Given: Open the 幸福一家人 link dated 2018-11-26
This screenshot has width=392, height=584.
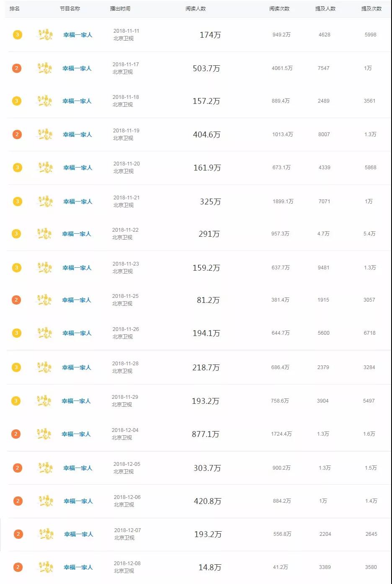Looking at the screenshot, I should [77, 333].
